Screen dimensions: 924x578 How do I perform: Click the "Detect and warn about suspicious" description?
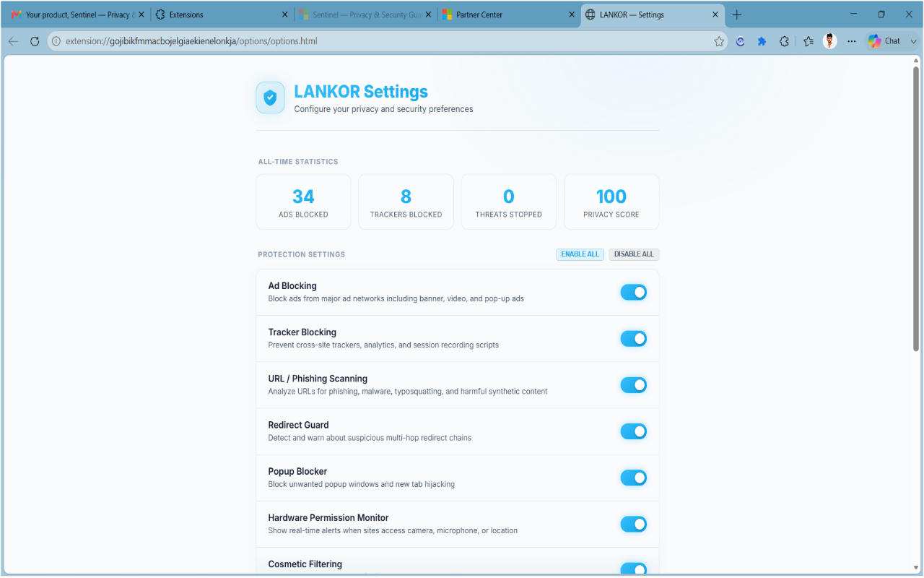click(370, 438)
